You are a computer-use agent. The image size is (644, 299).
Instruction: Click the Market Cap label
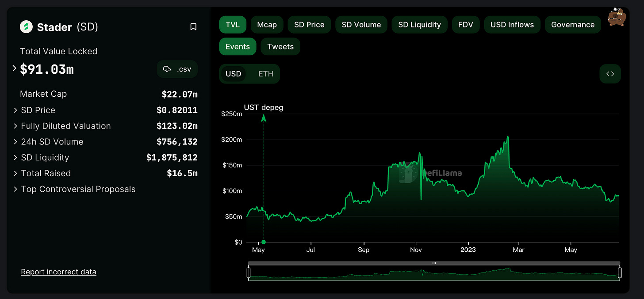tap(43, 94)
